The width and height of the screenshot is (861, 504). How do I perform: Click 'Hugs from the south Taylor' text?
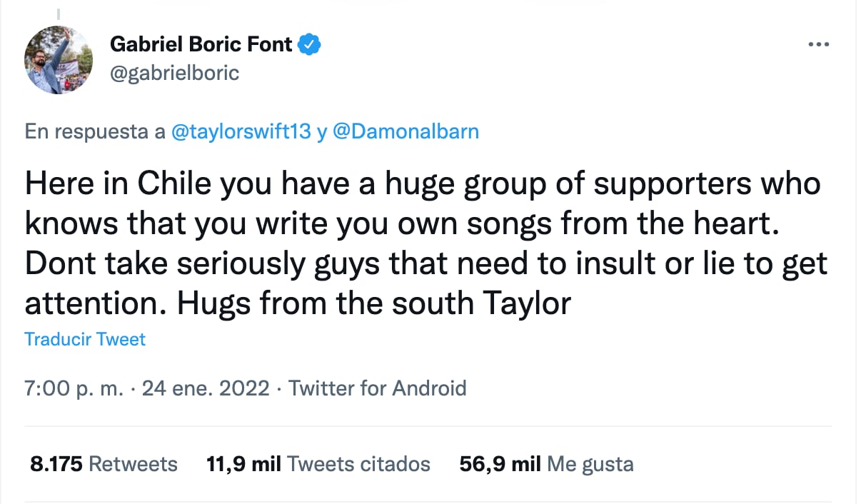[373, 304]
